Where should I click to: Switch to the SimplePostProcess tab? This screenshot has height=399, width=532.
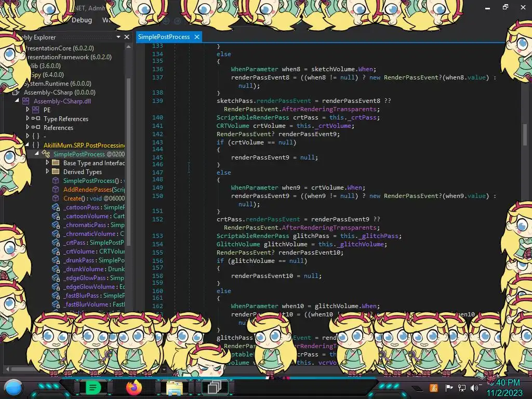[164, 37]
